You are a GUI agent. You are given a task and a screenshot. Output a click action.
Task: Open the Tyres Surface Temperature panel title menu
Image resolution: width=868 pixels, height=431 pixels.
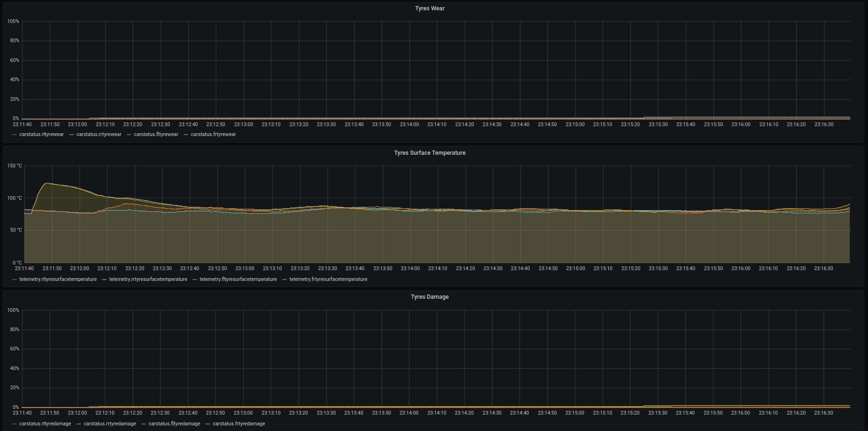tap(430, 153)
